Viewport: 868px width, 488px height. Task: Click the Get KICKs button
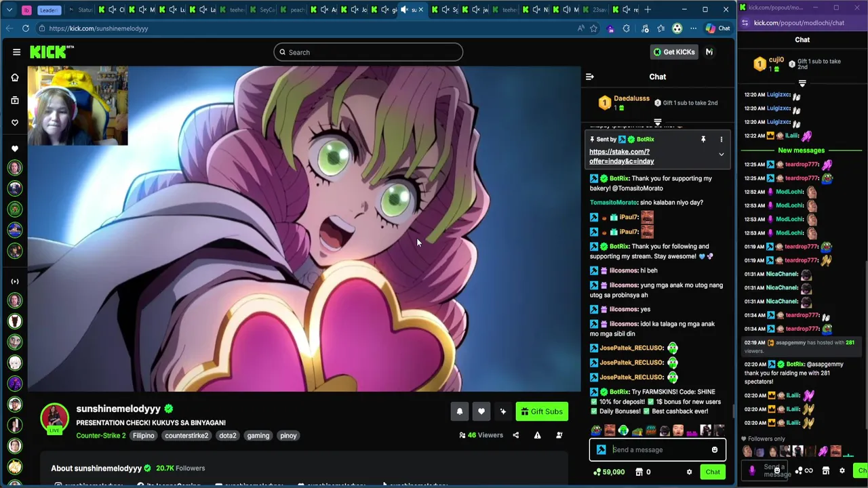tap(674, 52)
